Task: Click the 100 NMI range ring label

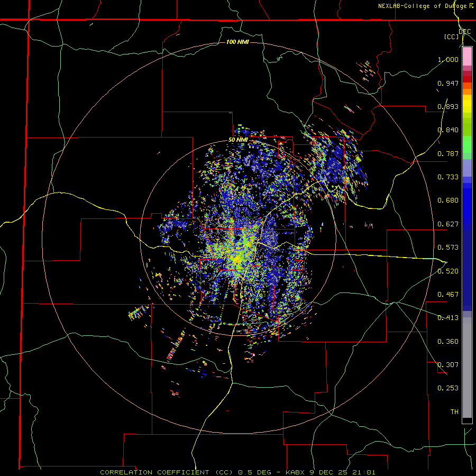Action: (237, 42)
